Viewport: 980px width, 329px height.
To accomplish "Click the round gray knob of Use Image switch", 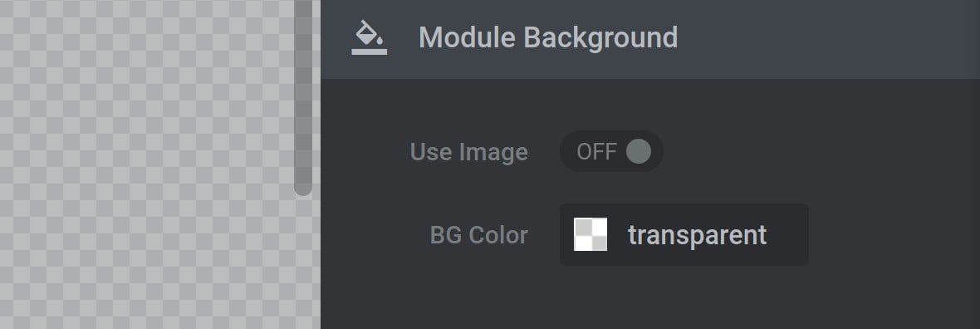I will [638, 151].
